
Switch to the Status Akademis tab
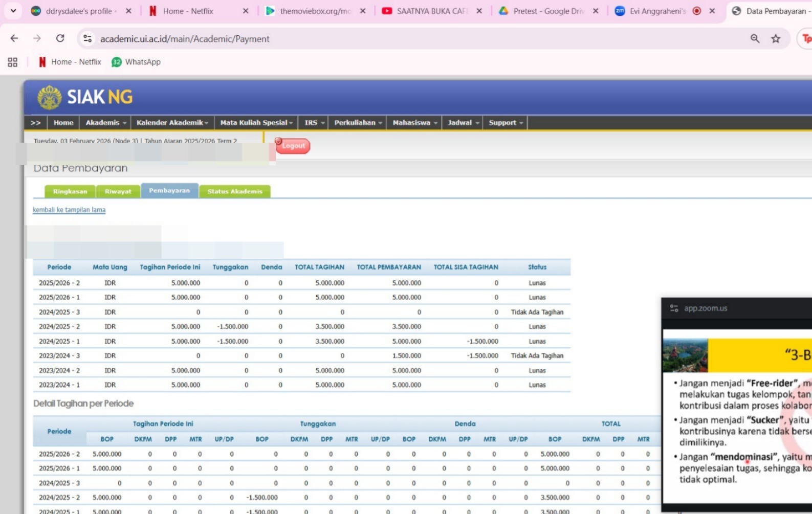[235, 191]
